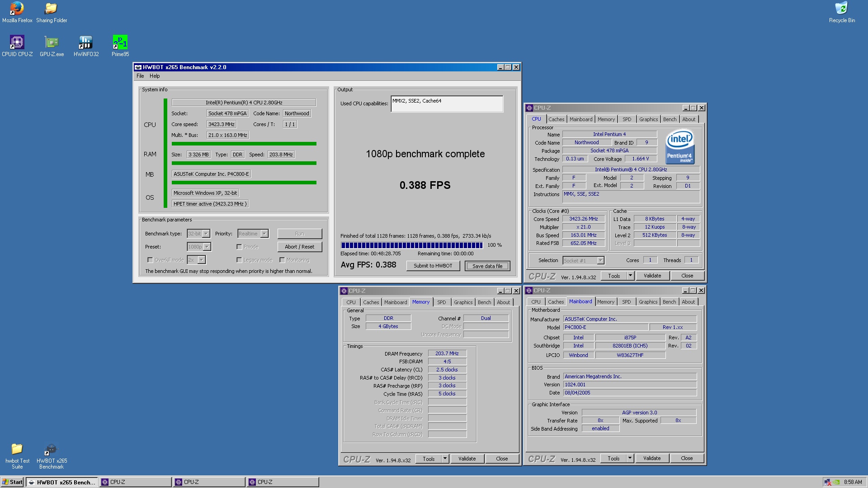Toggle the Monitoring checkbox
868x488 pixels.
coord(282,260)
